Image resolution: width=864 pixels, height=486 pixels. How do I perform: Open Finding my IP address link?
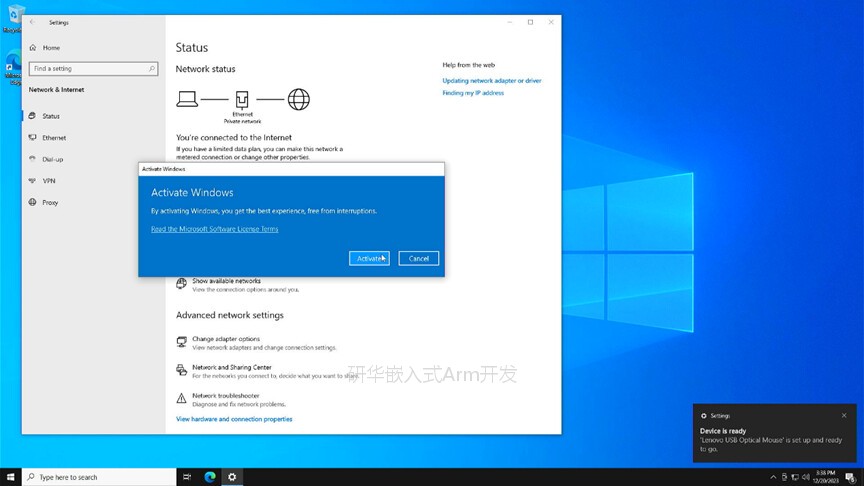[473, 93]
